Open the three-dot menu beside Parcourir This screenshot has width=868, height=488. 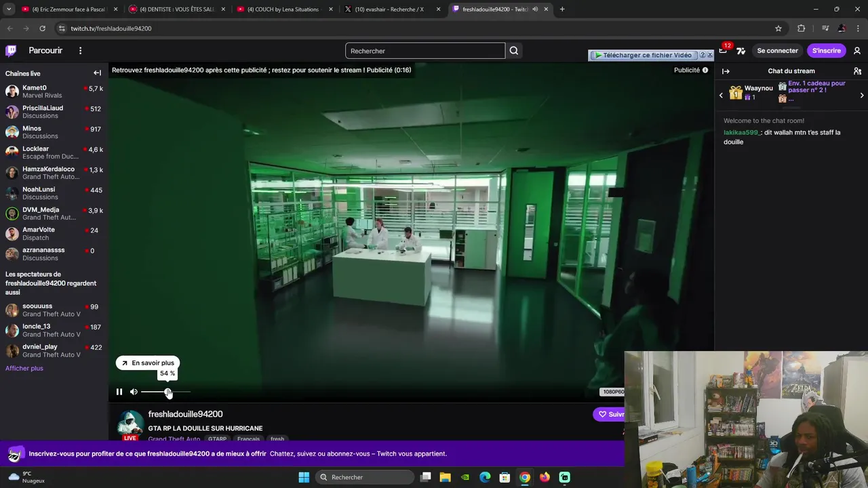click(80, 51)
